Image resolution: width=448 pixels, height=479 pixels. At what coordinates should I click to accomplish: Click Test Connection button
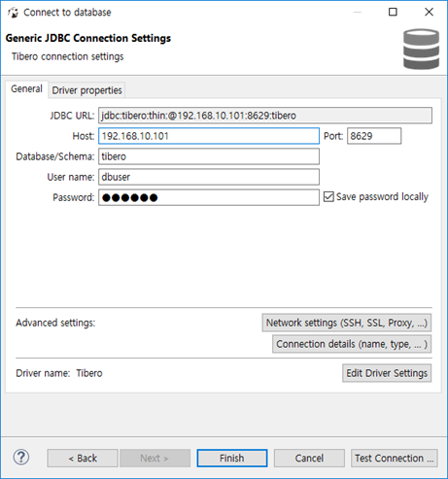coord(394,458)
